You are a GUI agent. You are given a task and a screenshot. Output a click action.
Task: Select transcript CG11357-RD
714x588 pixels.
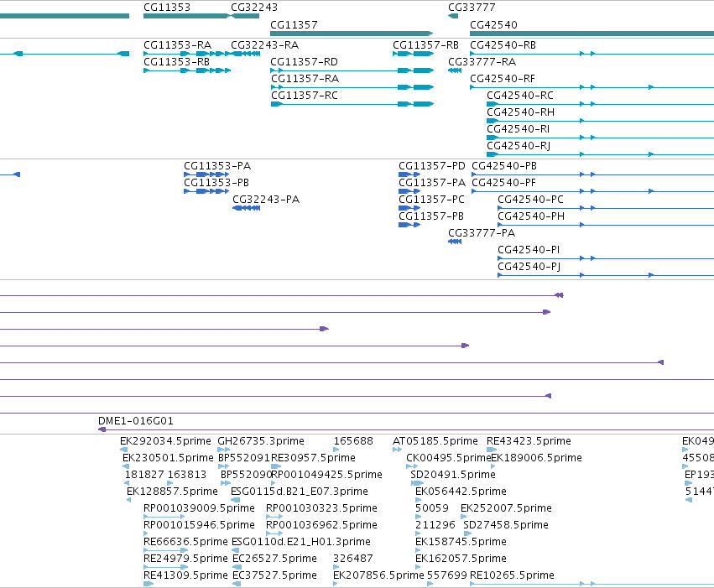[352, 70]
